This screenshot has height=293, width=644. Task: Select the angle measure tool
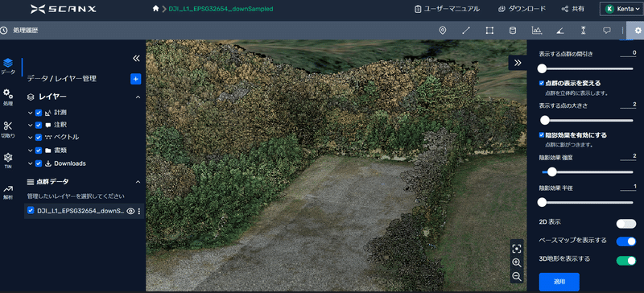tap(559, 31)
